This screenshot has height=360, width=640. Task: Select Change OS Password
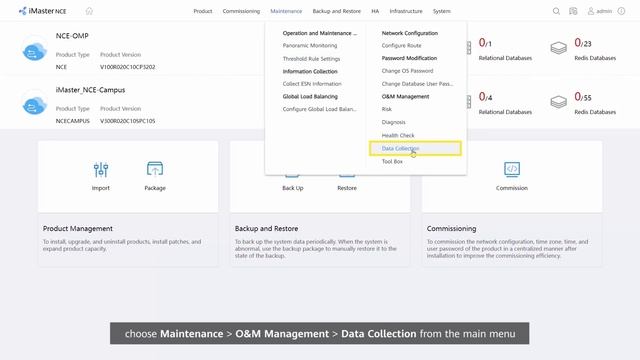click(x=407, y=71)
